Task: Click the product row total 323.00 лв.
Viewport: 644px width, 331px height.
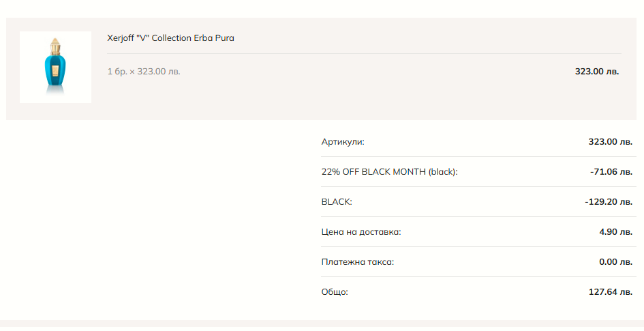Action: coord(597,71)
